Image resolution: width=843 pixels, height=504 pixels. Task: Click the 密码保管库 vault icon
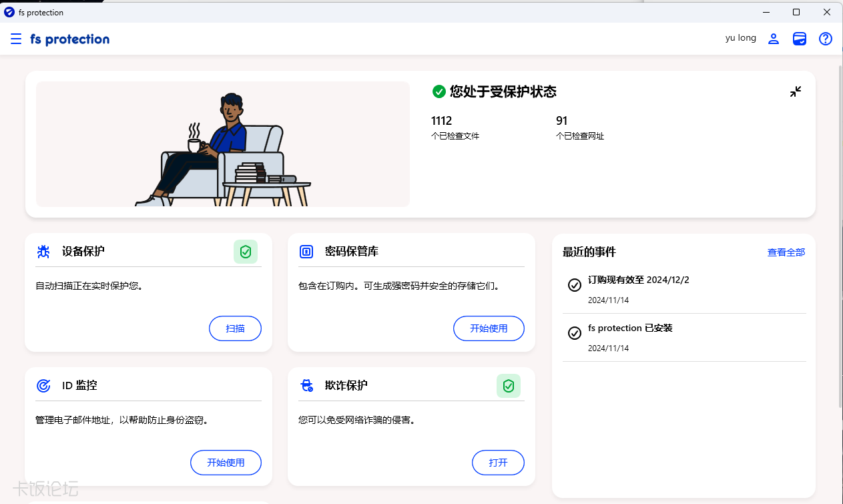click(x=306, y=252)
